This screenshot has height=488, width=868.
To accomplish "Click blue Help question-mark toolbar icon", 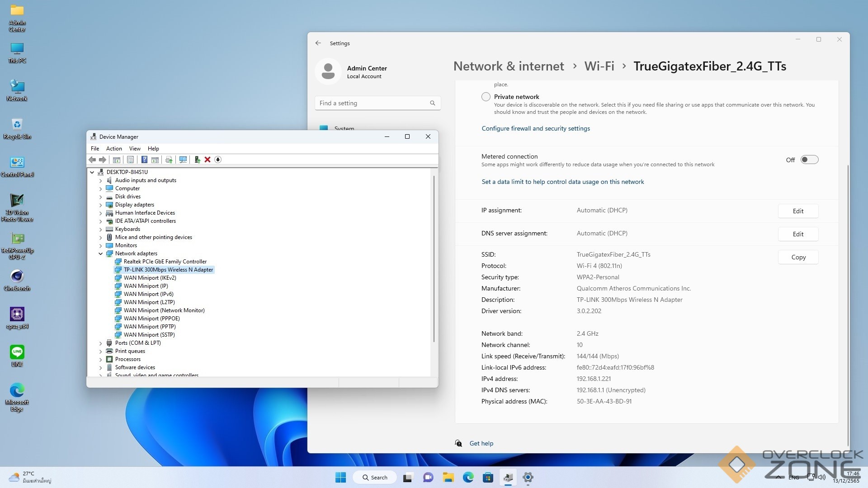I will click(144, 160).
